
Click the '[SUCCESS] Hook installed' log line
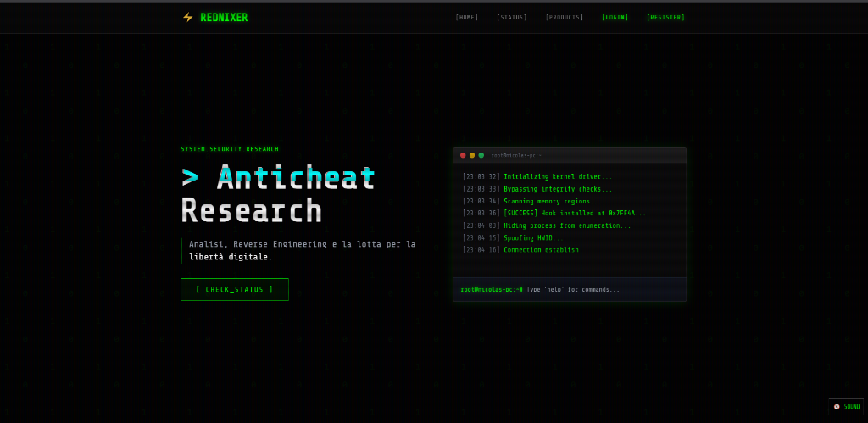(x=554, y=213)
